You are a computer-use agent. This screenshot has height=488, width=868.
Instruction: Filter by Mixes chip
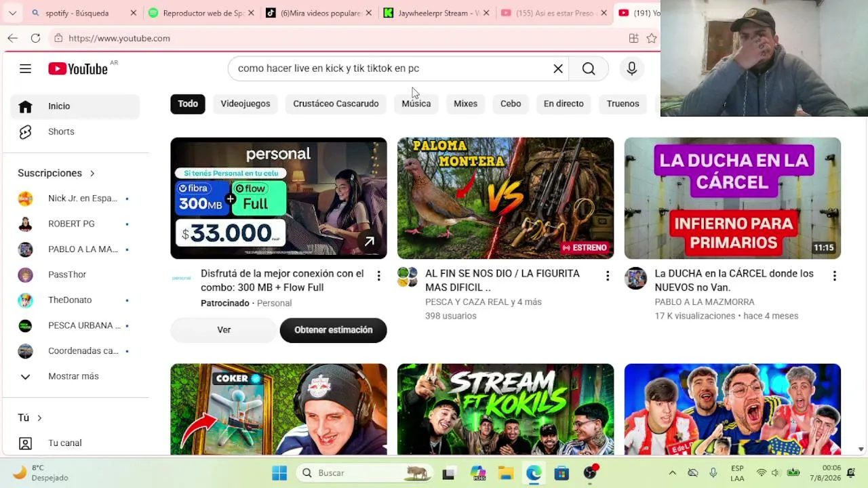click(465, 104)
